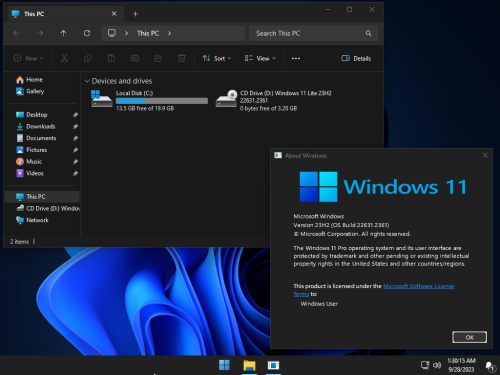Toggle the Details pane
The height and width of the screenshot is (375, 500).
[356, 58]
